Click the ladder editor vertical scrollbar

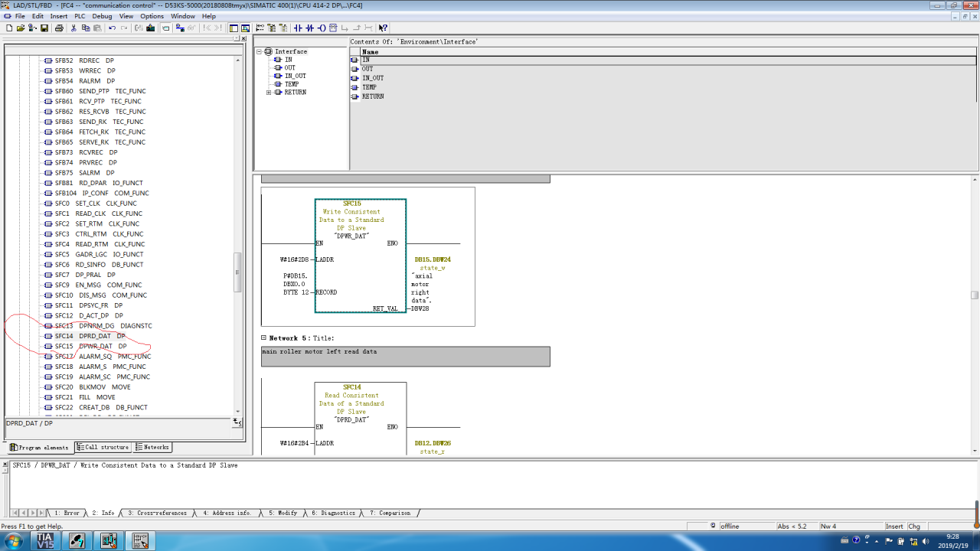coord(975,295)
